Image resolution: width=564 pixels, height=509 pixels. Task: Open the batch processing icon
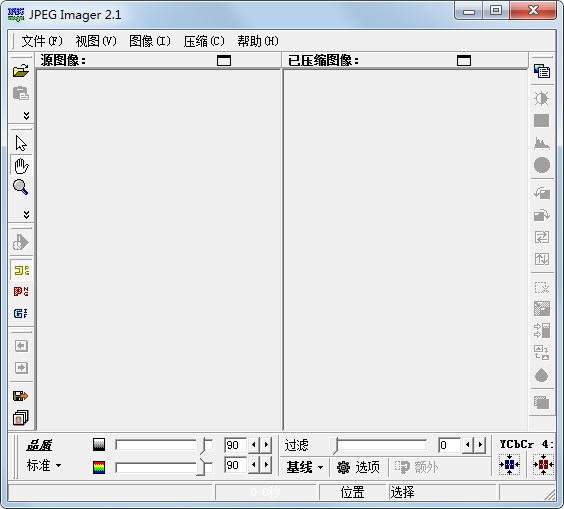[21, 418]
